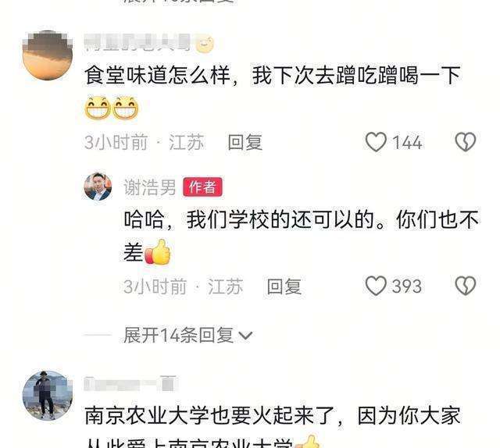Reply to 谢浩男's comment
The height and width of the screenshot is (448, 500).
284,286
